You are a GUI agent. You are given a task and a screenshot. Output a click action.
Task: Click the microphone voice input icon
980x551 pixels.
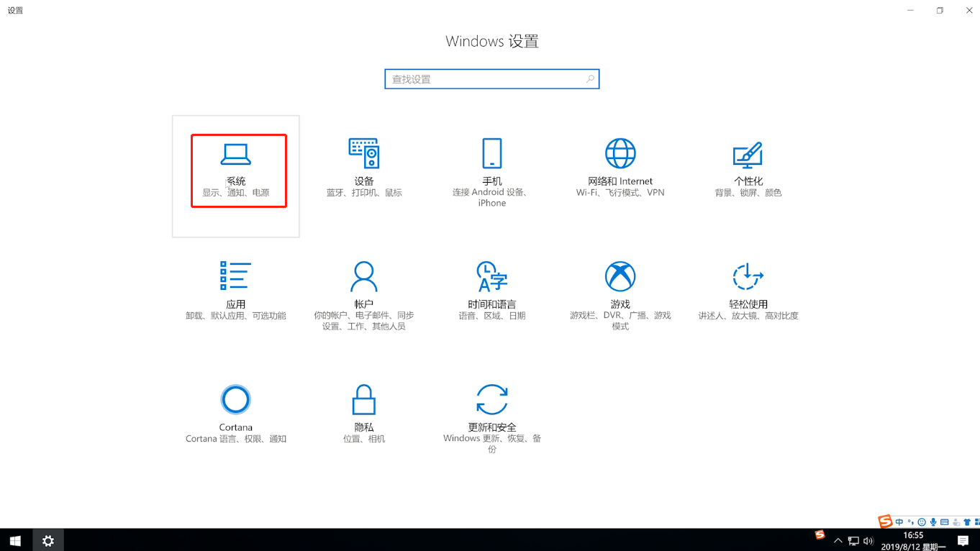pos(933,522)
